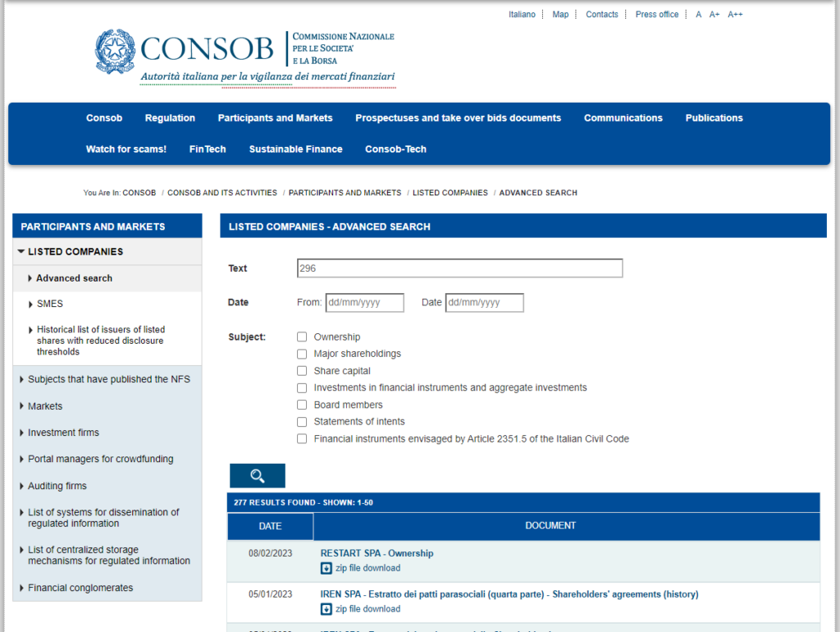This screenshot has height=632, width=840.
Task: Open the Press office link
Action: (x=657, y=15)
